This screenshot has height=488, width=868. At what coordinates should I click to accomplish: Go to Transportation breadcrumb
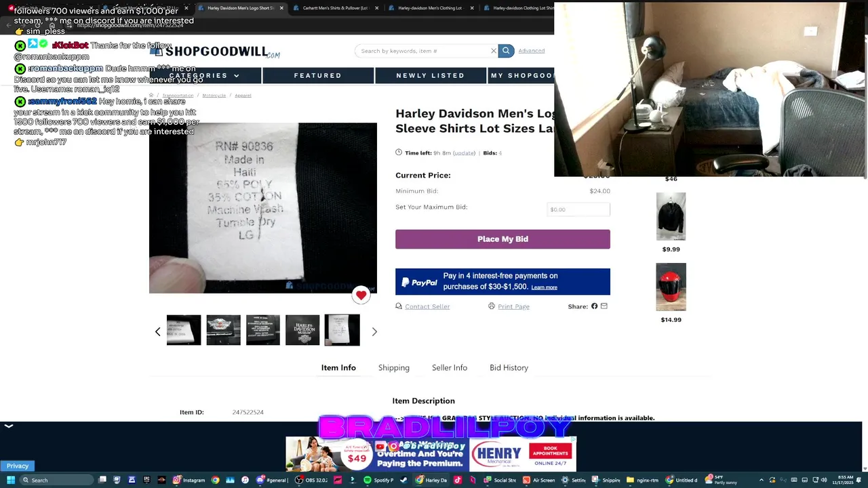pyautogui.click(x=178, y=96)
